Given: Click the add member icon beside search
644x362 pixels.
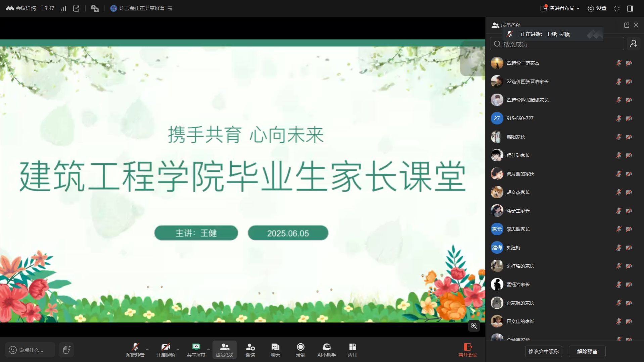Looking at the screenshot, I should pos(633,44).
